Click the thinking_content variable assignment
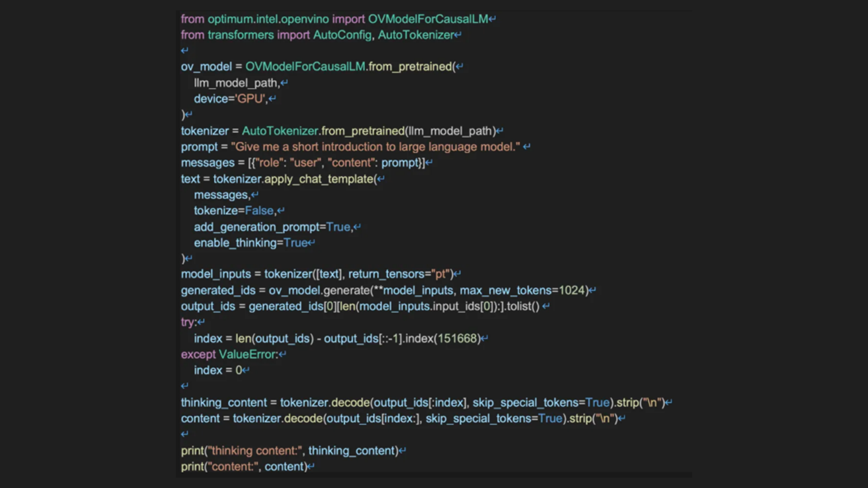868x488 pixels. (223, 403)
